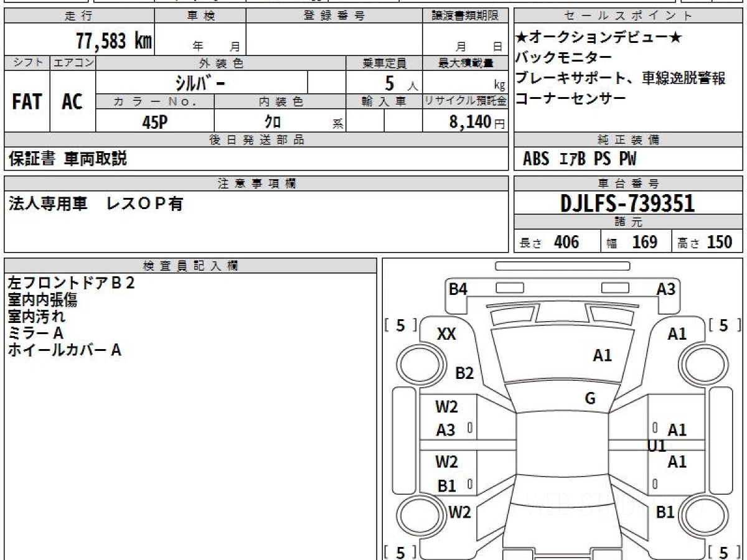Select the equipment line ABS エアB PS PW
This screenshot has height=560, width=747.
pos(580,159)
